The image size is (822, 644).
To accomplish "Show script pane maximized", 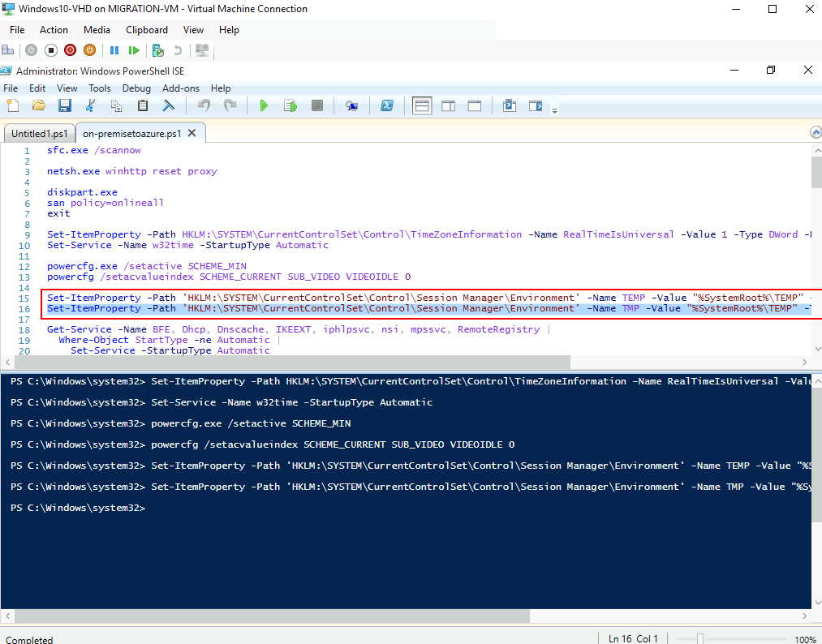I will coord(475,106).
